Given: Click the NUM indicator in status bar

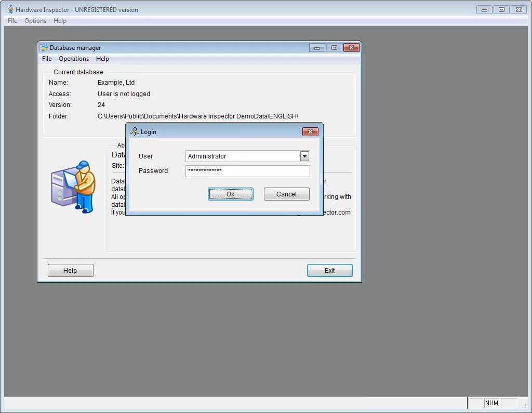Looking at the screenshot, I should tap(491, 403).
